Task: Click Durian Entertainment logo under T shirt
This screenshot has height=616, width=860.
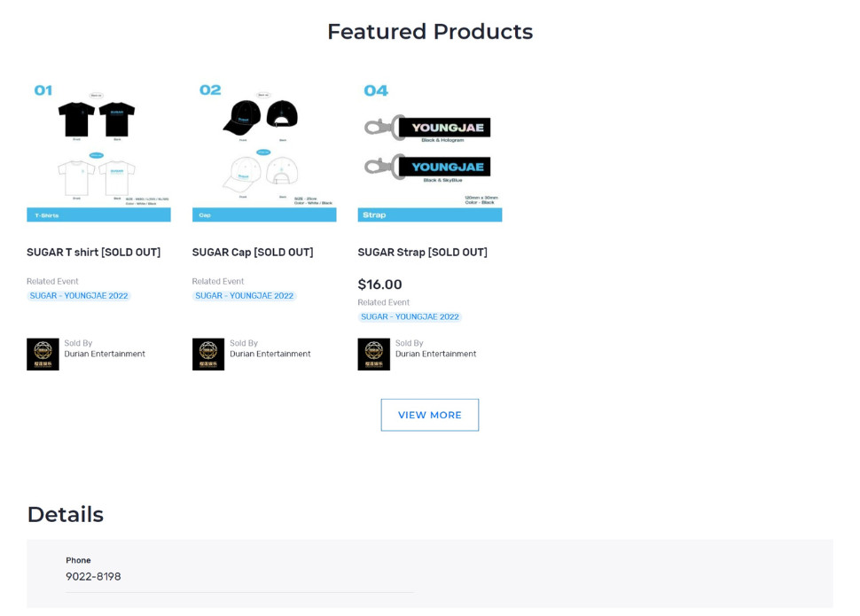Action: point(43,355)
